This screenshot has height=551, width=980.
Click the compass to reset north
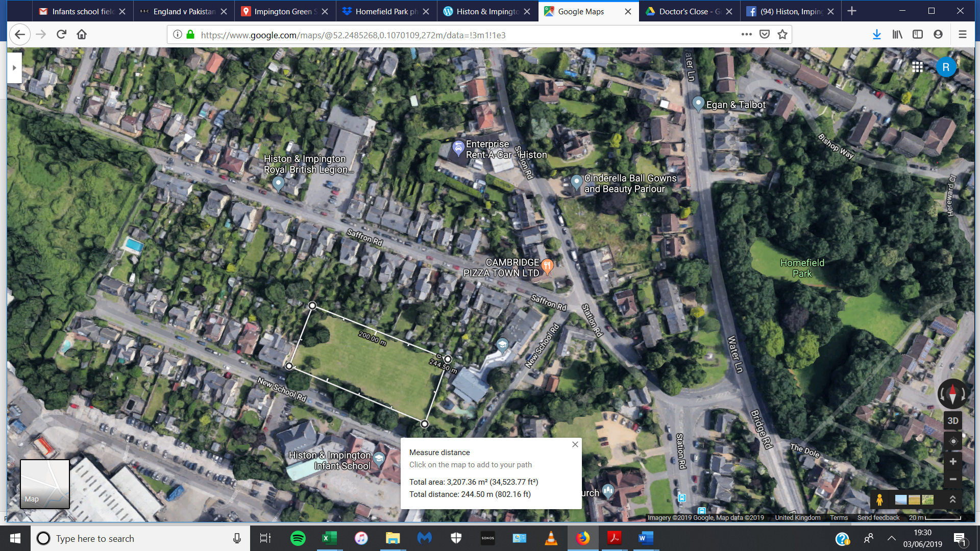(x=952, y=393)
